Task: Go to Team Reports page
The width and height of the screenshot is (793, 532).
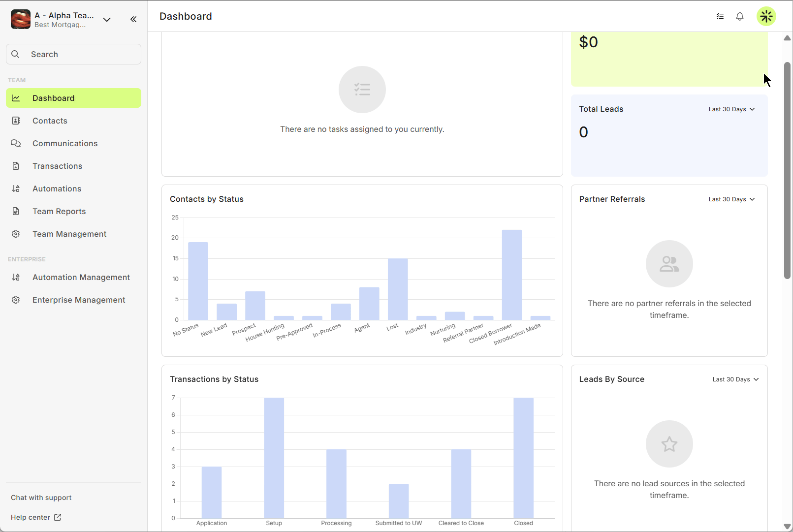Action: click(59, 211)
